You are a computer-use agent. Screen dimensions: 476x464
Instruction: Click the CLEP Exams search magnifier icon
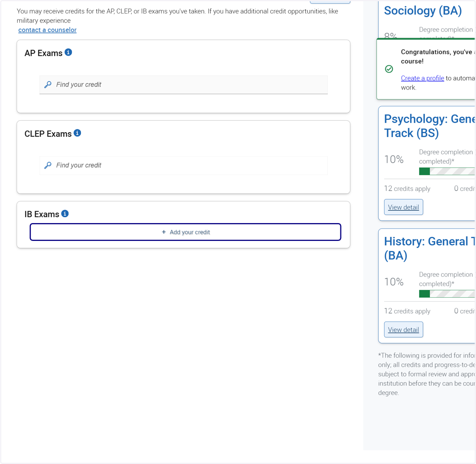click(48, 165)
